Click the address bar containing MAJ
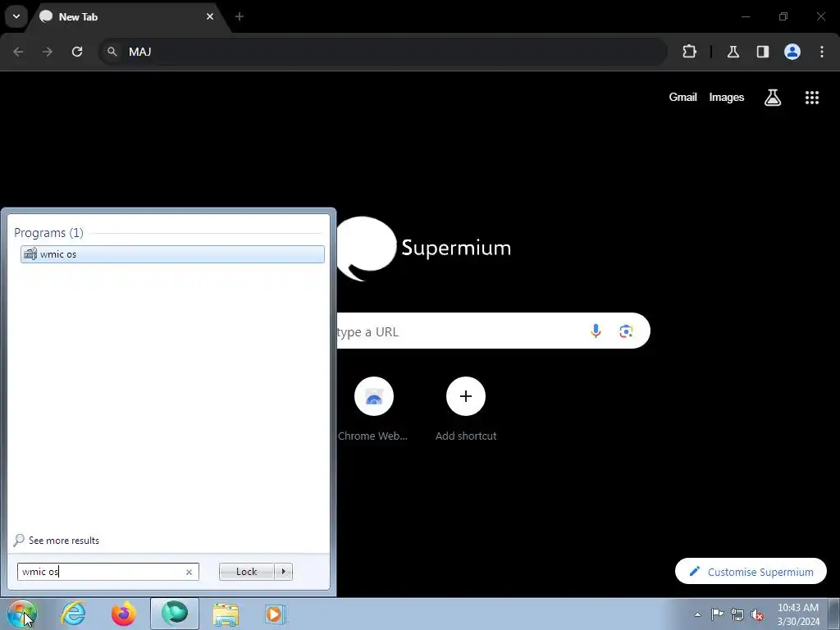840x630 pixels. pyautogui.click(x=383, y=52)
